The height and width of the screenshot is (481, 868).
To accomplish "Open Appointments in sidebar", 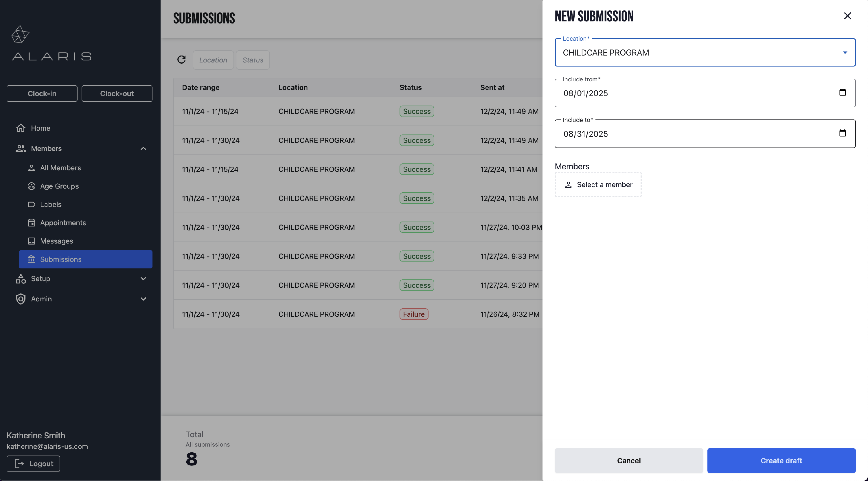I will 63,223.
